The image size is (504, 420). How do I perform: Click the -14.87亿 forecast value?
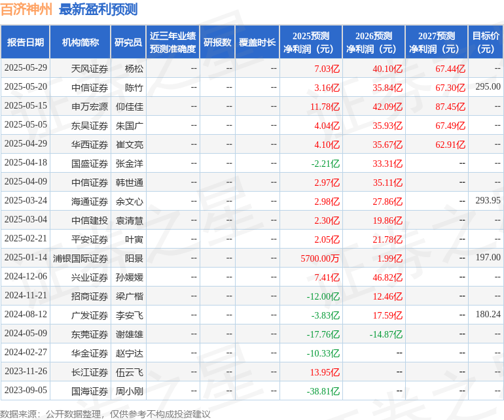point(386,334)
